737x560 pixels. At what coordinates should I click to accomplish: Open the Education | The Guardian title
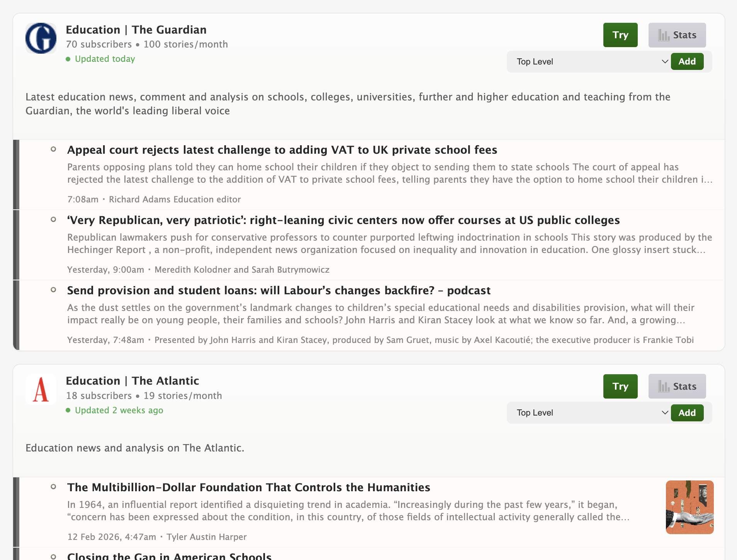tap(136, 30)
